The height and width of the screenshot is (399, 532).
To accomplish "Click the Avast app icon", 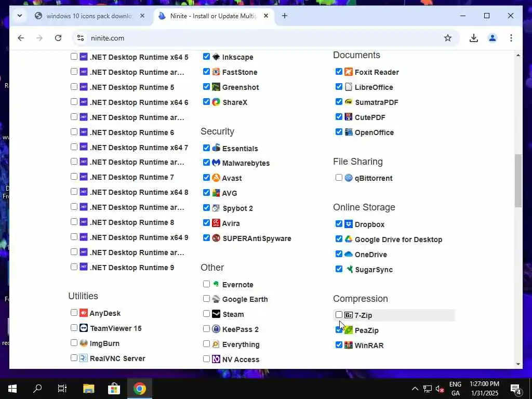I will click(216, 178).
